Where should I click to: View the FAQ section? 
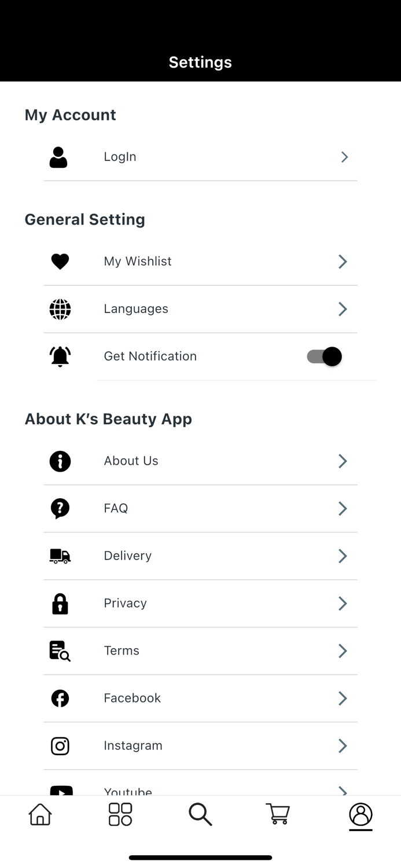pyautogui.click(x=116, y=508)
